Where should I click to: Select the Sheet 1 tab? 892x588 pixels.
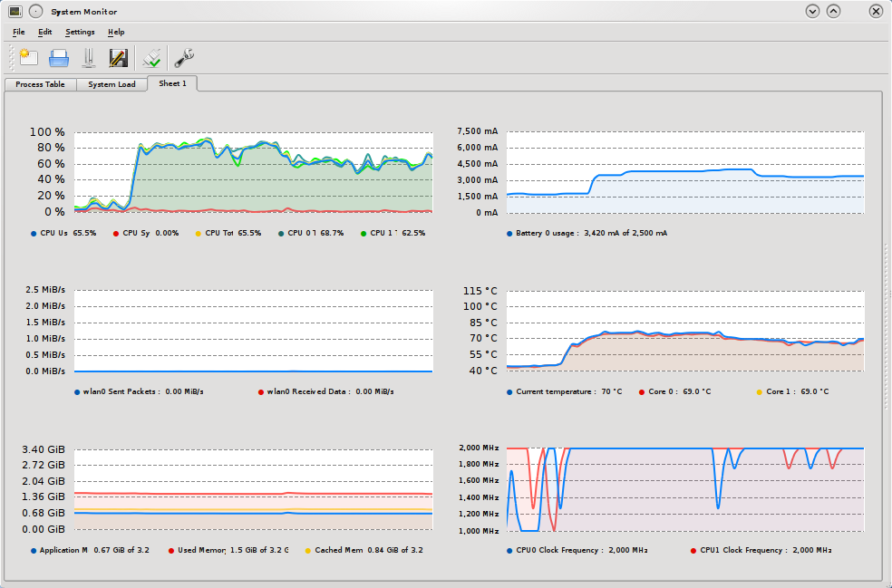(x=172, y=83)
